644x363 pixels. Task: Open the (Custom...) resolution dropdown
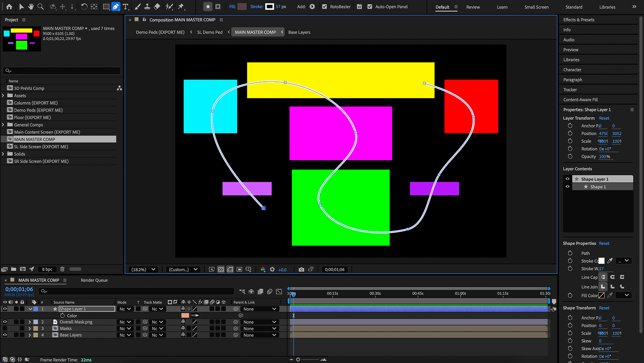click(183, 269)
